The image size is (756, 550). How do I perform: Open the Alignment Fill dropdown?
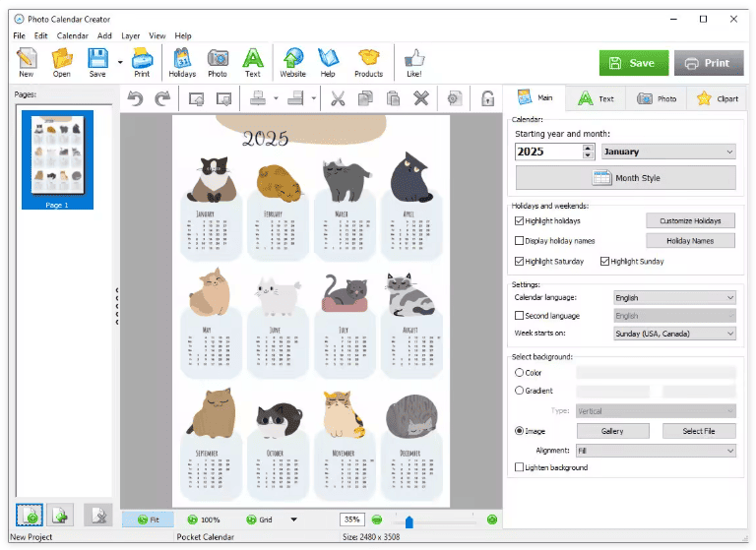[x=656, y=451]
